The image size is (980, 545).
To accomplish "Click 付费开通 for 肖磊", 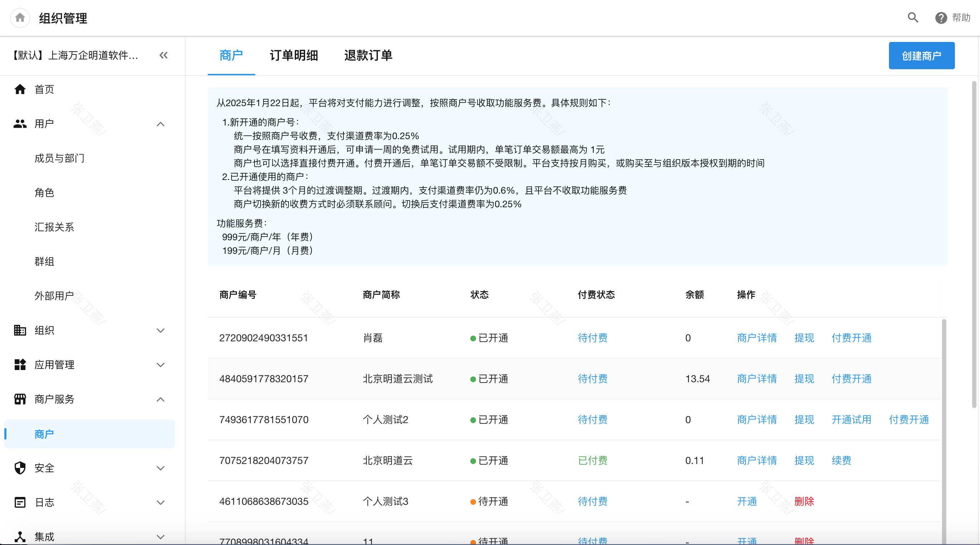I will point(851,338).
